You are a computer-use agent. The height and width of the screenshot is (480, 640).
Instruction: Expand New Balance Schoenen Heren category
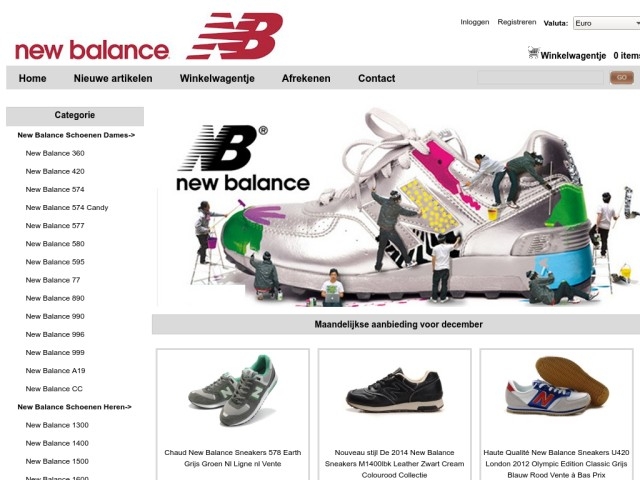pyautogui.click(x=74, y=407)
